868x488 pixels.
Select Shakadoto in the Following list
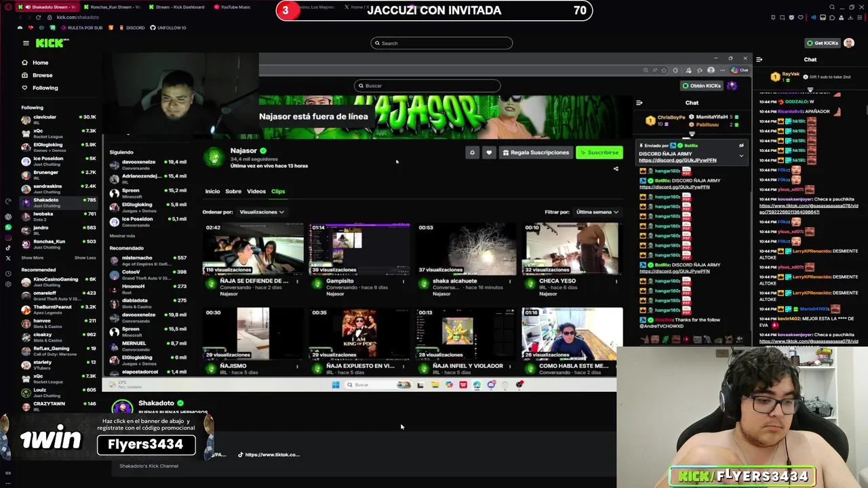(58, 202)
